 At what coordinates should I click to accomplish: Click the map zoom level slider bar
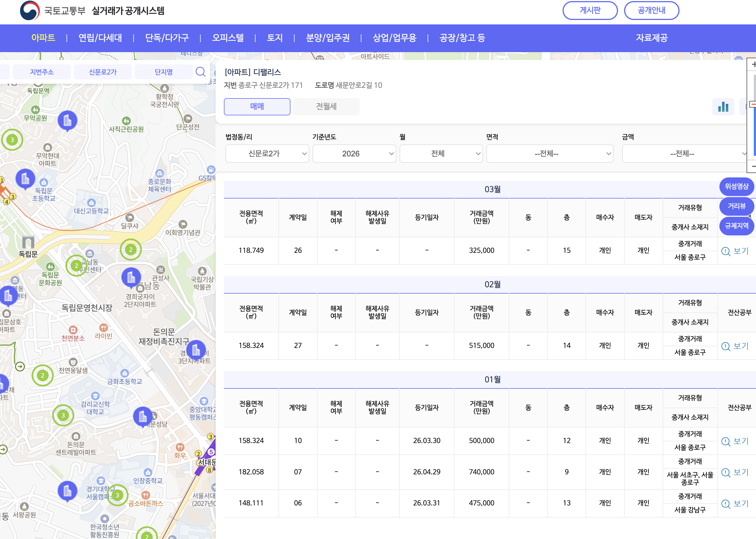coord(754,116)
